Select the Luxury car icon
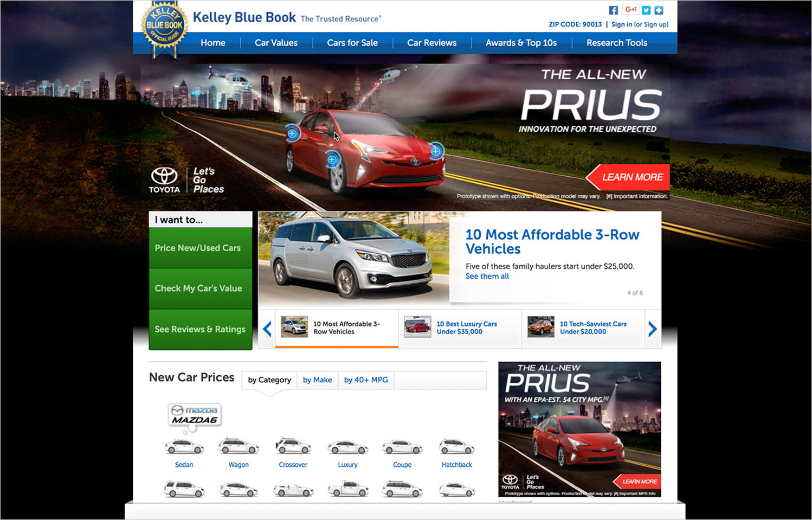 [x=348, y=447]
